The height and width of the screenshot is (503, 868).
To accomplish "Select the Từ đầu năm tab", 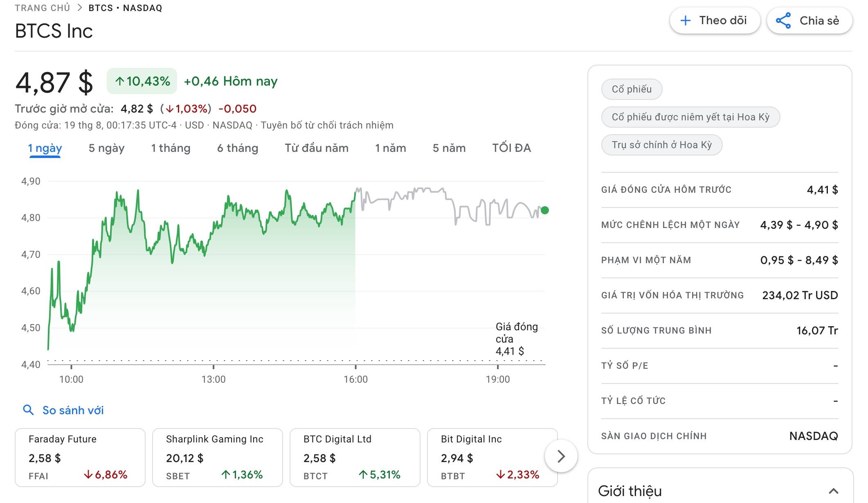I will click(317, 148).
